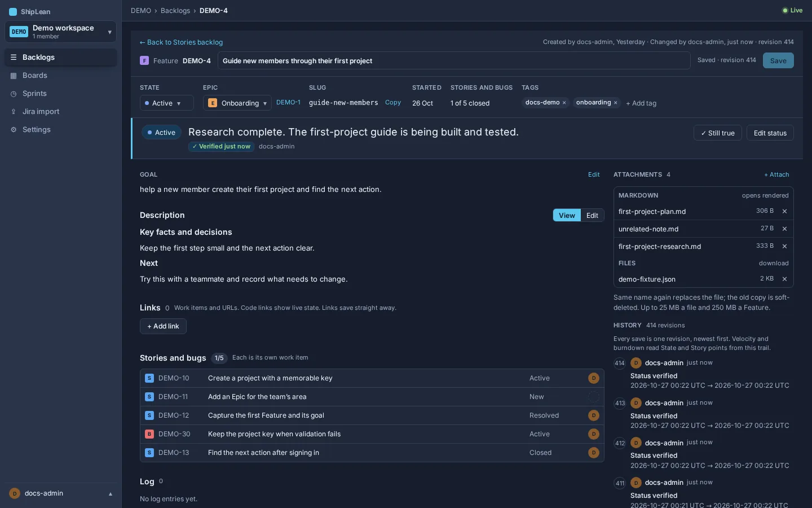Click the story icon of DEMO-11
The image size is (812, 508).
click(149, 397)
